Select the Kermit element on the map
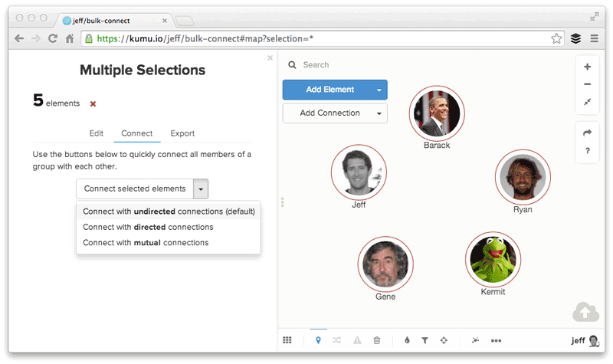The image size is (613, 364). 493,259
